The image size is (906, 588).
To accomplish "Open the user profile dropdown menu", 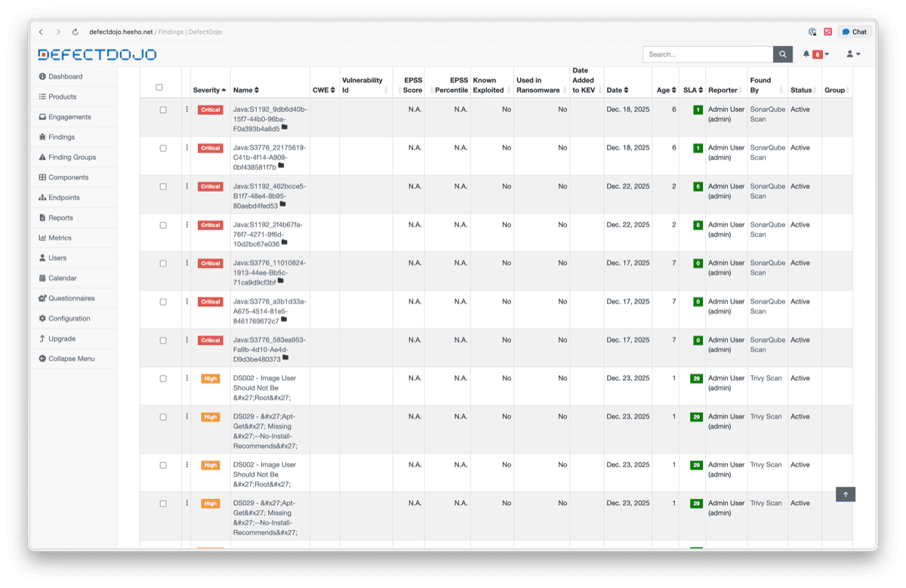I will (853, 54).
